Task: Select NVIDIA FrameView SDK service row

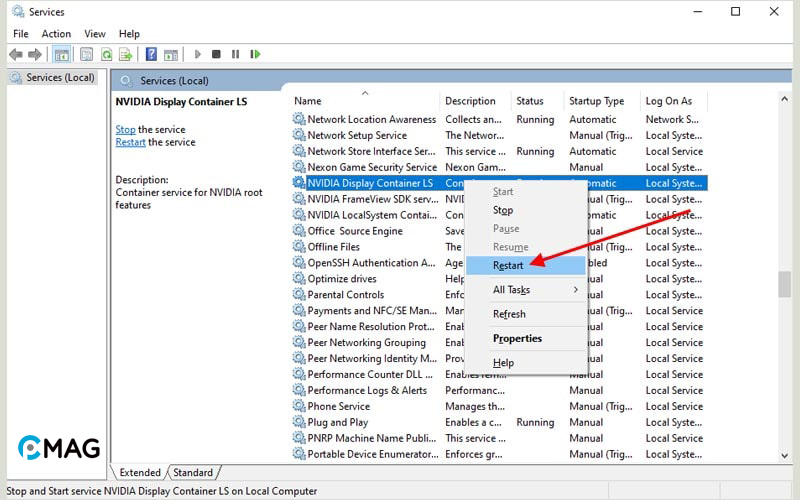Action: pos(499,199)
